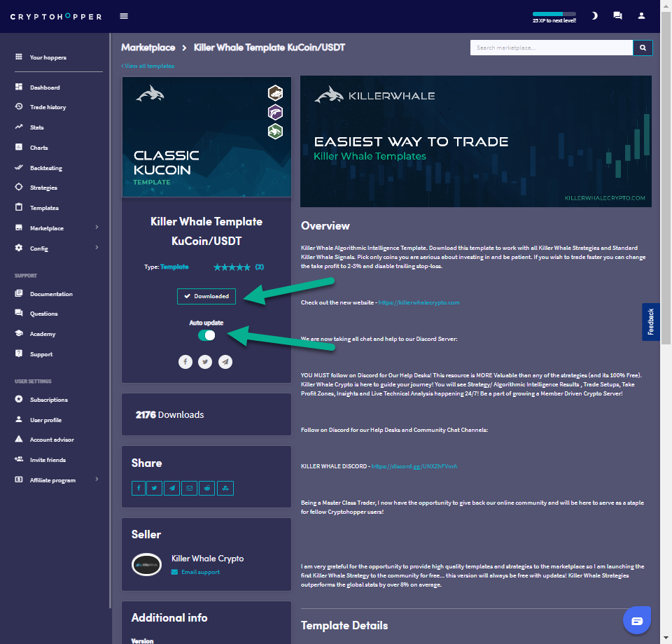Go to Trade history in sidebar
This screenshot has width=672, height=644.
[x=48, y=107]
